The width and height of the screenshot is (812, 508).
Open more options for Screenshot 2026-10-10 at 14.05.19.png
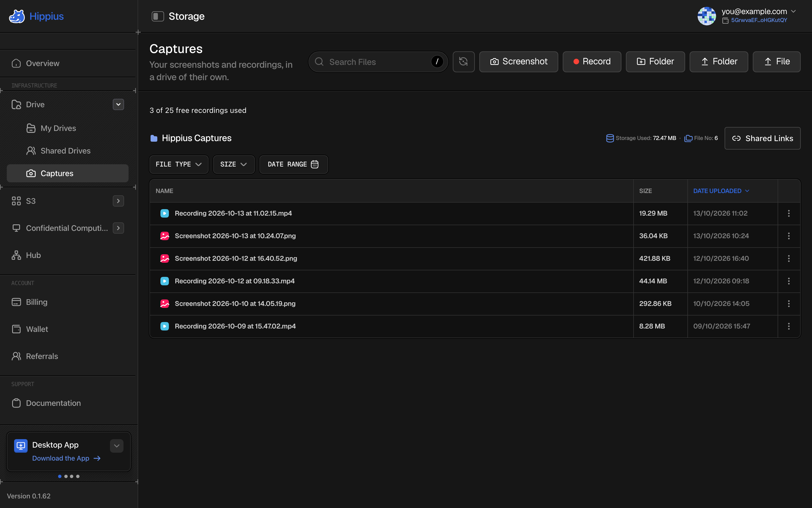click(x=789, y=303)
